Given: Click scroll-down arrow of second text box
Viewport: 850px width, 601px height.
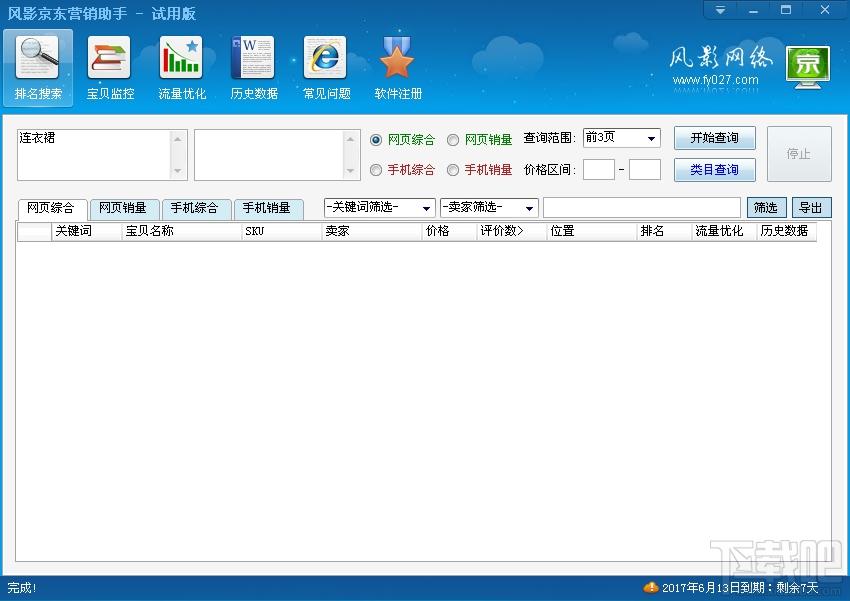Looking at the screenshot, I should pyautogui.click(x=351, y=171).
